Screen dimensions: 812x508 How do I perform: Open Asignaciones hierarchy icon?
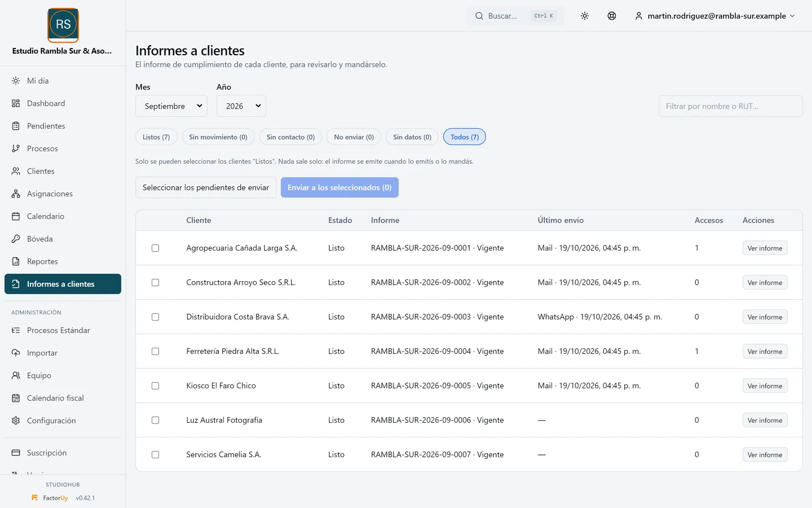pos(16,194)
